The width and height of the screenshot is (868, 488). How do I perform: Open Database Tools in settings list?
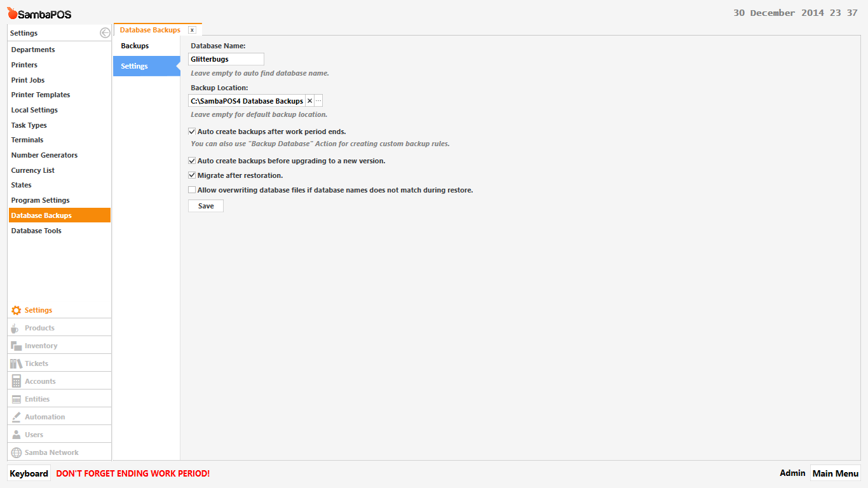click(36, 231)
